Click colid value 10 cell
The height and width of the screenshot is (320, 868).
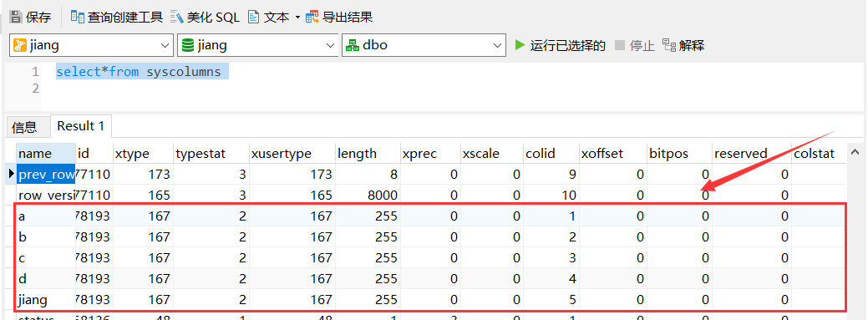point(551,195)
